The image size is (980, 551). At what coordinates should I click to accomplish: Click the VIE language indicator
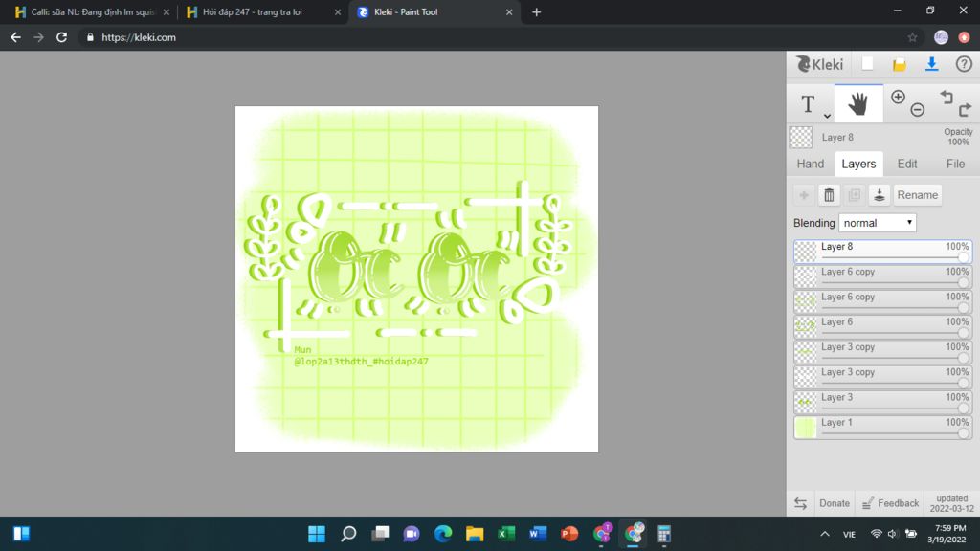pos(849,534)
